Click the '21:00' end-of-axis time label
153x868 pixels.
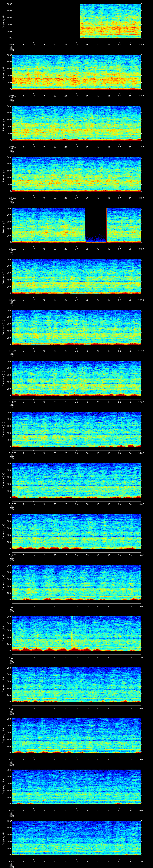point(141,862)
